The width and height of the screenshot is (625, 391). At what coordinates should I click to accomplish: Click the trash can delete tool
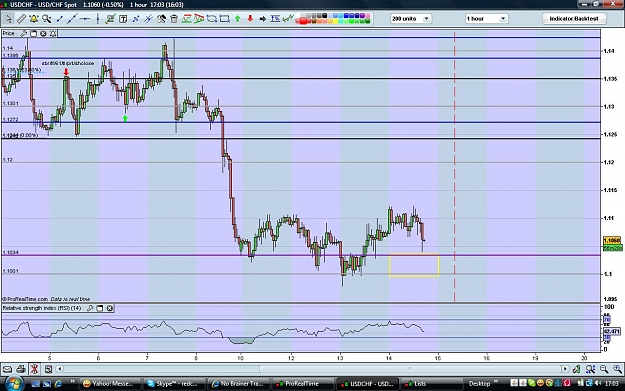(x=174, y=18)
